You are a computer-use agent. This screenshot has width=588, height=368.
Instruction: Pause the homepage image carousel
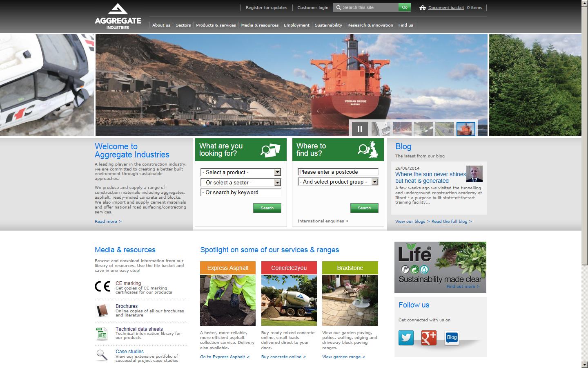coord(360,128)
